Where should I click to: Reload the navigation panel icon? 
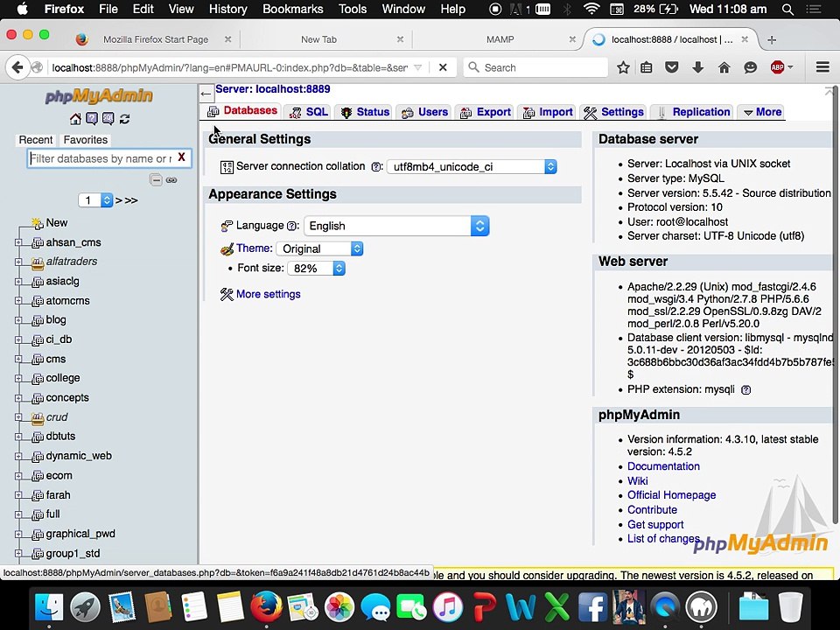(125, 118)
